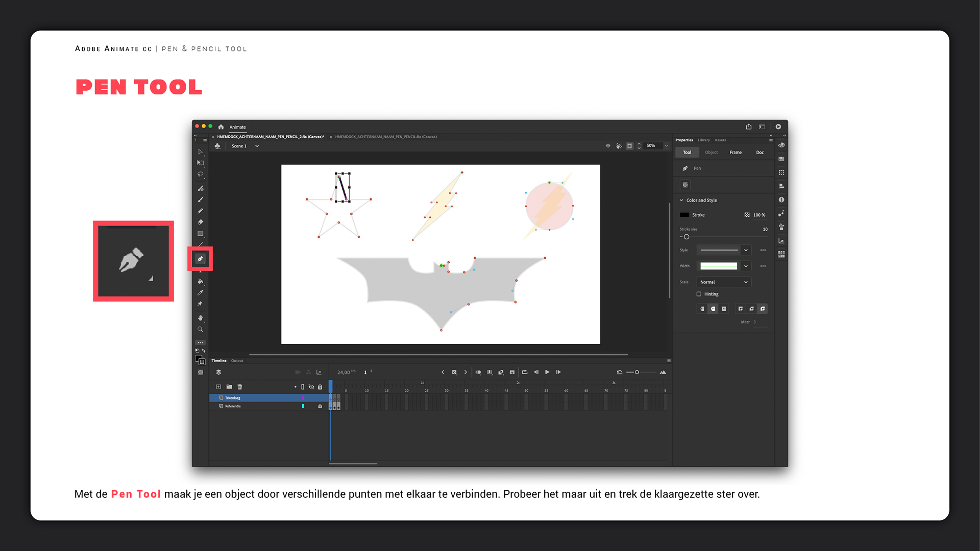Select the Lasso tool
Image resolution: width=980 pixels, height=551 pixels.
coord(200,174)
